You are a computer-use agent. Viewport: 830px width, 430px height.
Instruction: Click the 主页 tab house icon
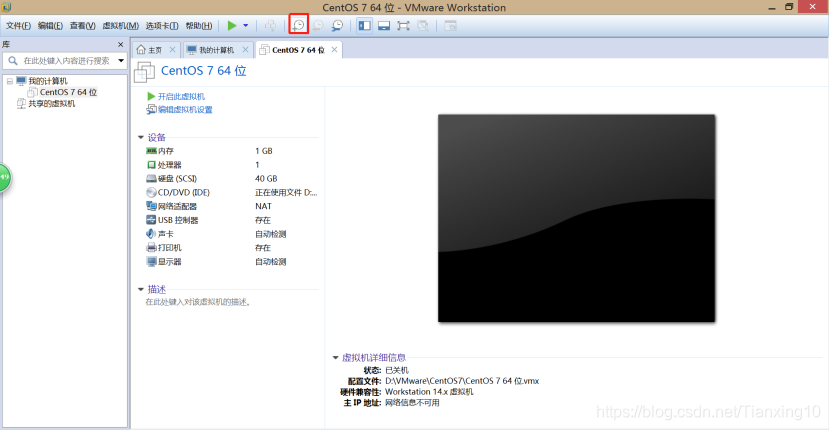pos(141,50)
